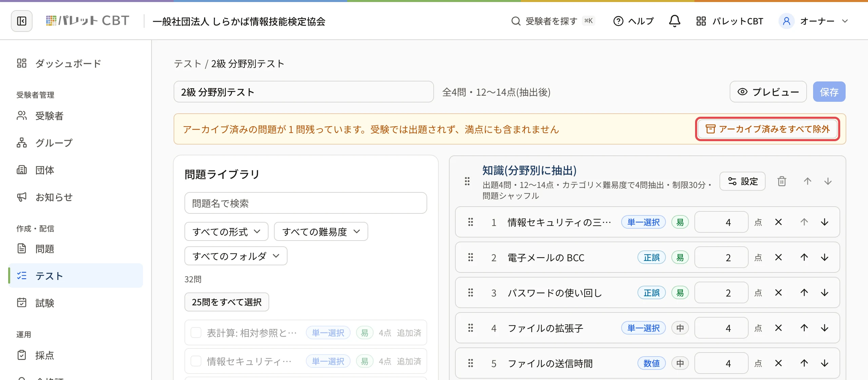868x380 pixels.
Task: Move ファイルの拡張子 up one position
Action: pyautogui.click(x=804, y=328)
